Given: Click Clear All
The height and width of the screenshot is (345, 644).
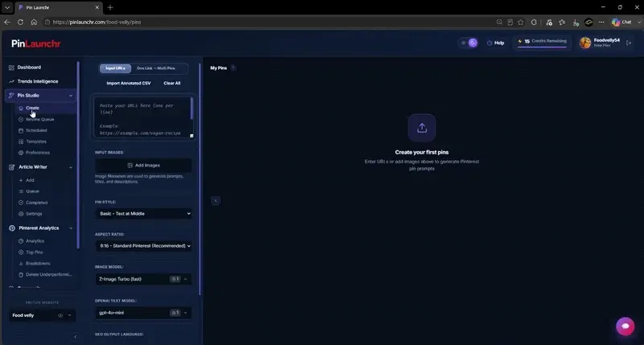Looking at the screenshot, I should pos(171,84).
